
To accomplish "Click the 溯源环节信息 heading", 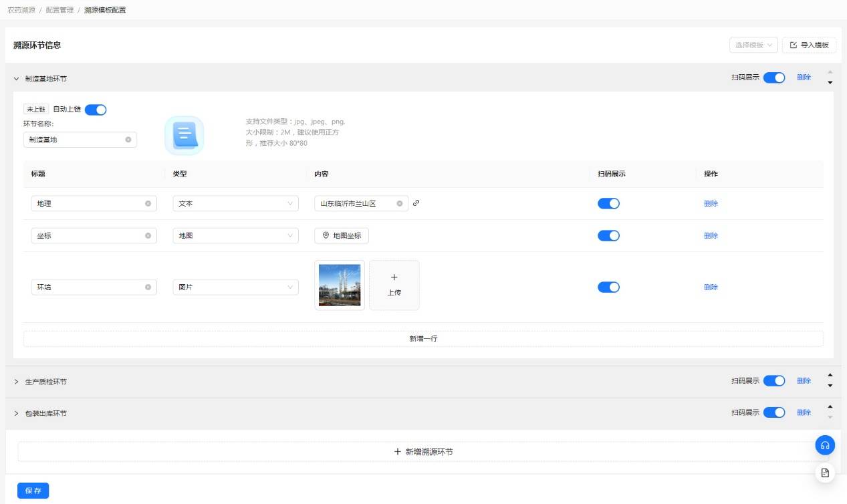I will [37, 45].
